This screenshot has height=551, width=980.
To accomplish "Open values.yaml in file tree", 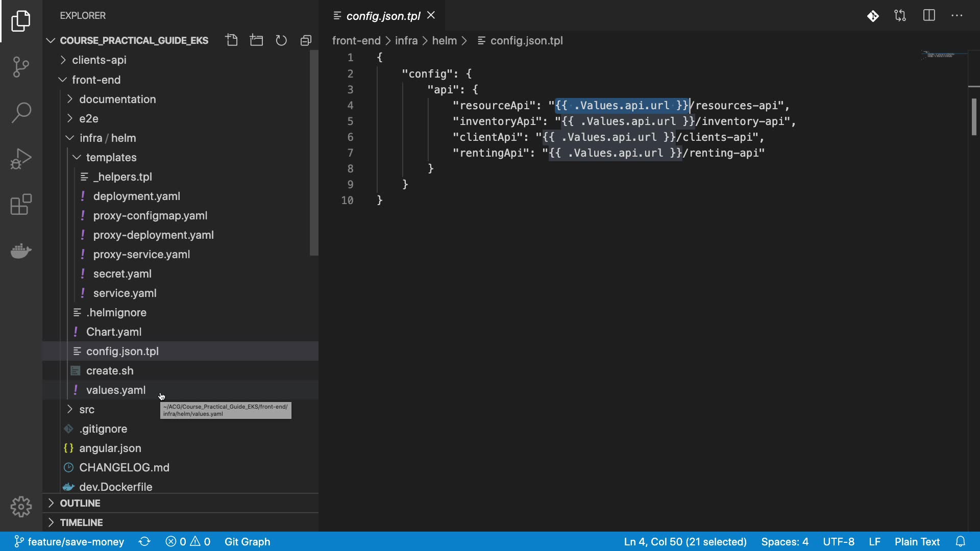I will point(115,390).
